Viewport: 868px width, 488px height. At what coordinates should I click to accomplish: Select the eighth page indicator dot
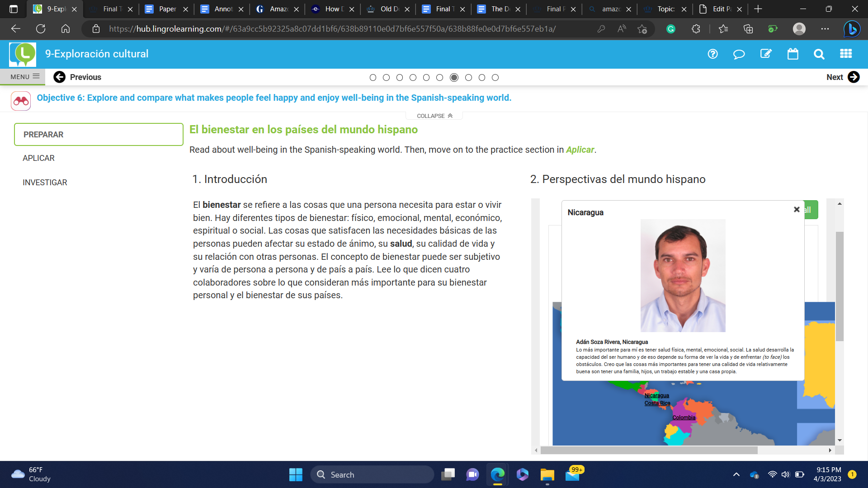(x=468, y=78)
